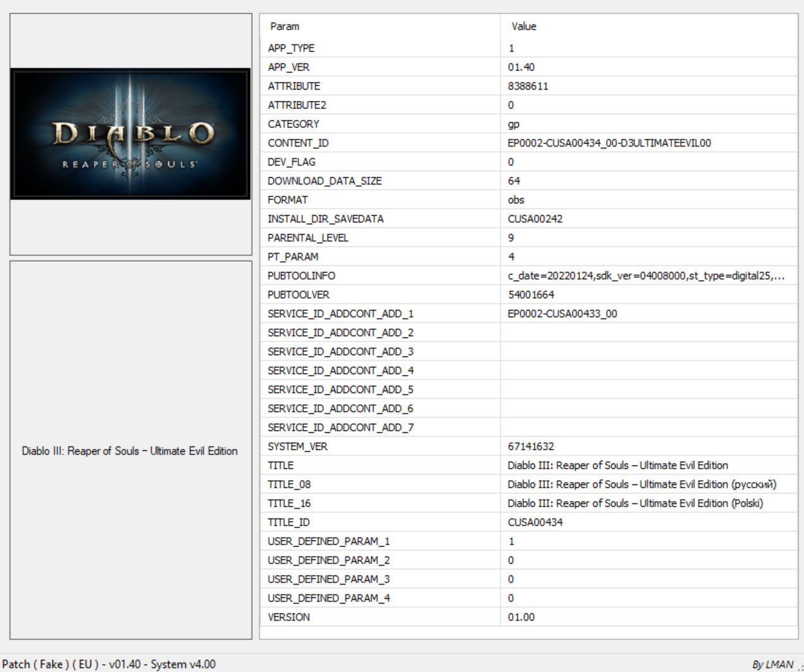Click the TITLE_ID value CUSA00434
The width and height of the screenshot is (804, 672).
coord(535,522)
